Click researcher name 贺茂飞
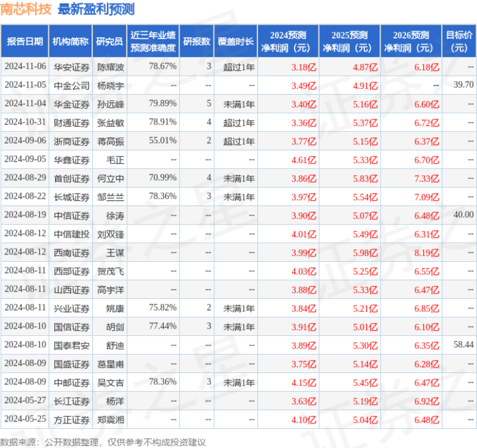Viewport: 477px width, 448px height. tap(111, 271)
